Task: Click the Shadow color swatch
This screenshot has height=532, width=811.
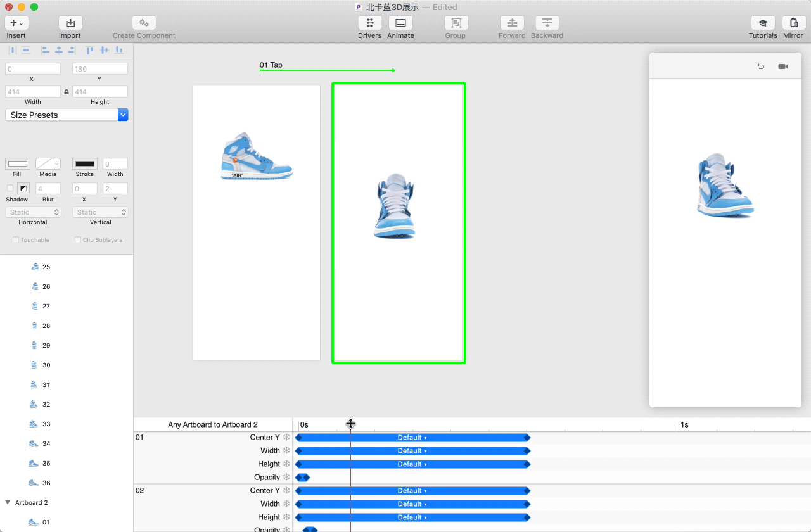Action: click(x=23, y=188)
